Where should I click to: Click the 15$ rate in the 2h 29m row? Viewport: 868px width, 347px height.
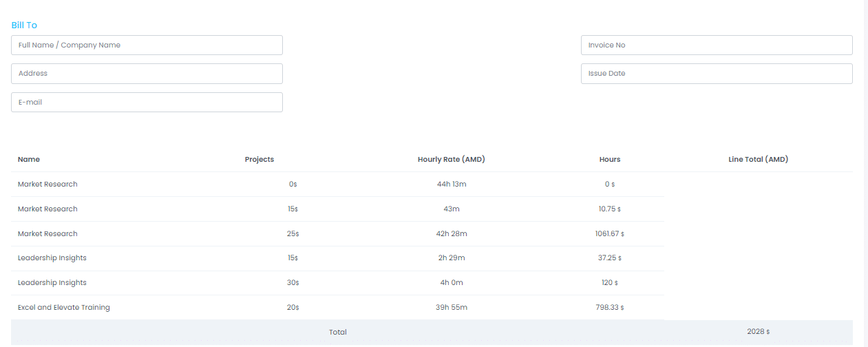[x=293, y=257]
